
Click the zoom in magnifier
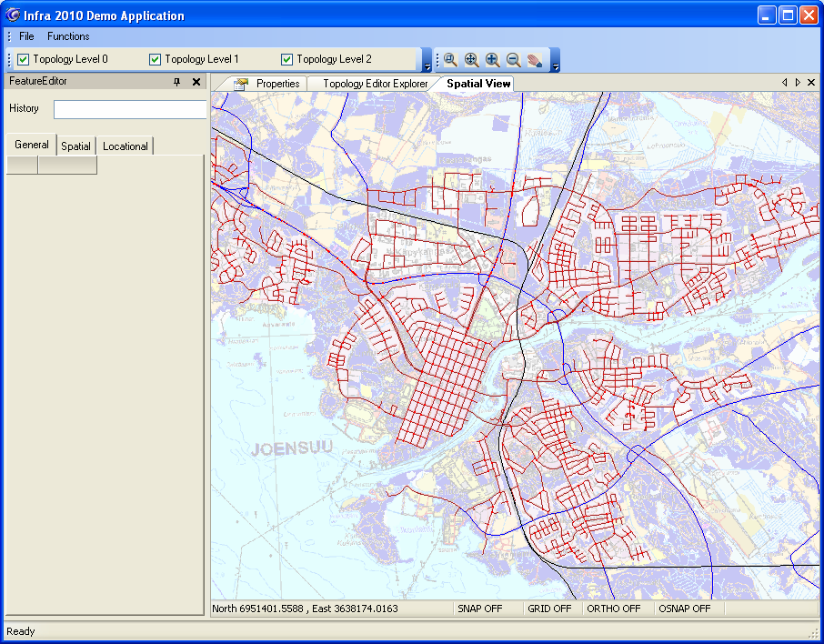492,60
